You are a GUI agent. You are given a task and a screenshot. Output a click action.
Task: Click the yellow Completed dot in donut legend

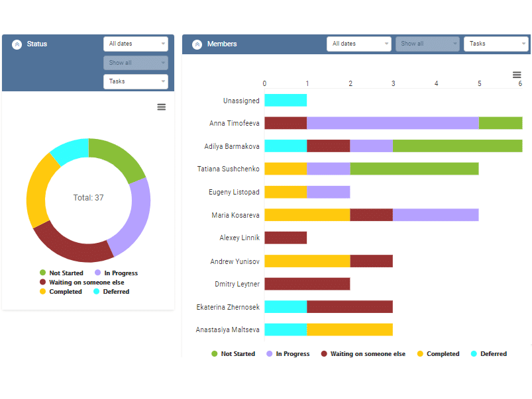pyautogui.click(x=42, y=291)
